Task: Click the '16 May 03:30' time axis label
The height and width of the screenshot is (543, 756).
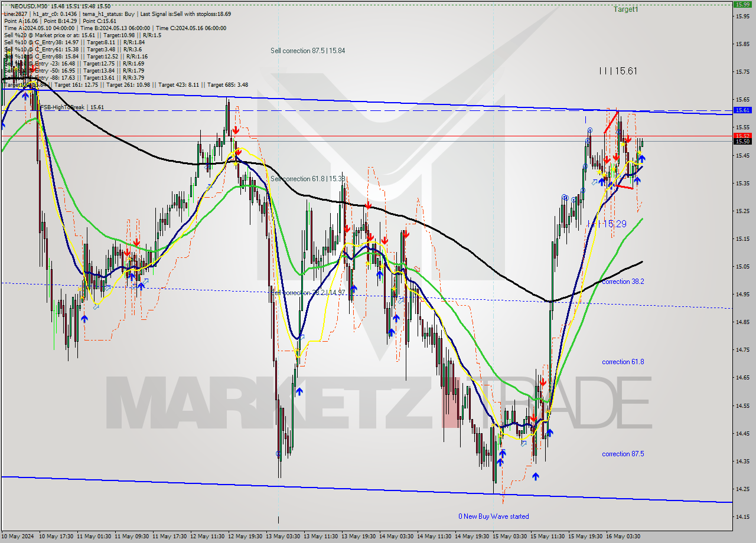Action: click(624, 537)
